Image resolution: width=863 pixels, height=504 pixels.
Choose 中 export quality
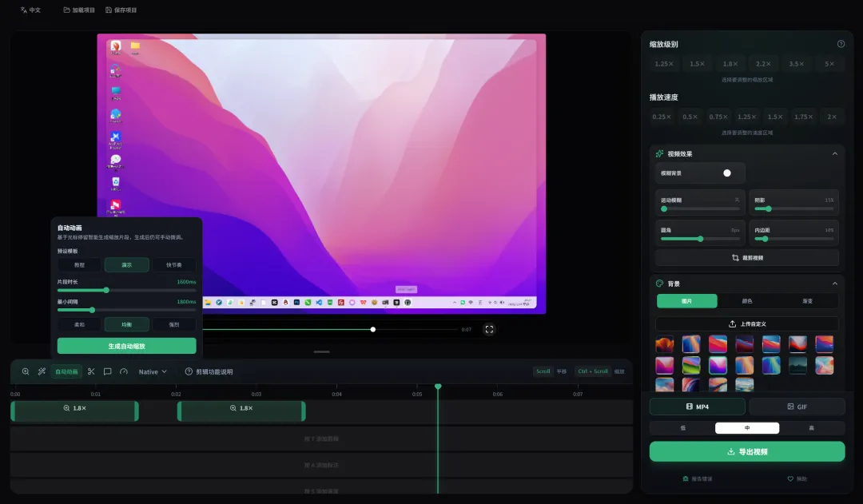coord(747,428)
